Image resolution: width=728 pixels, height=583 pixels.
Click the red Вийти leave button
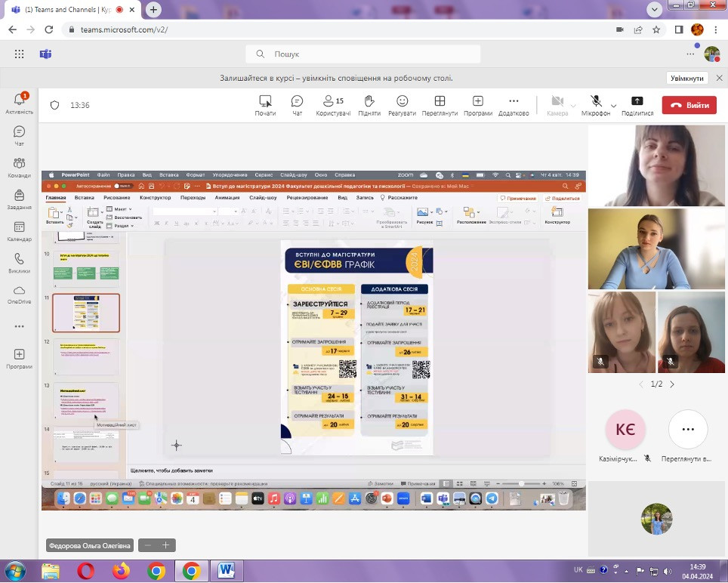click(x=689, y=105)
